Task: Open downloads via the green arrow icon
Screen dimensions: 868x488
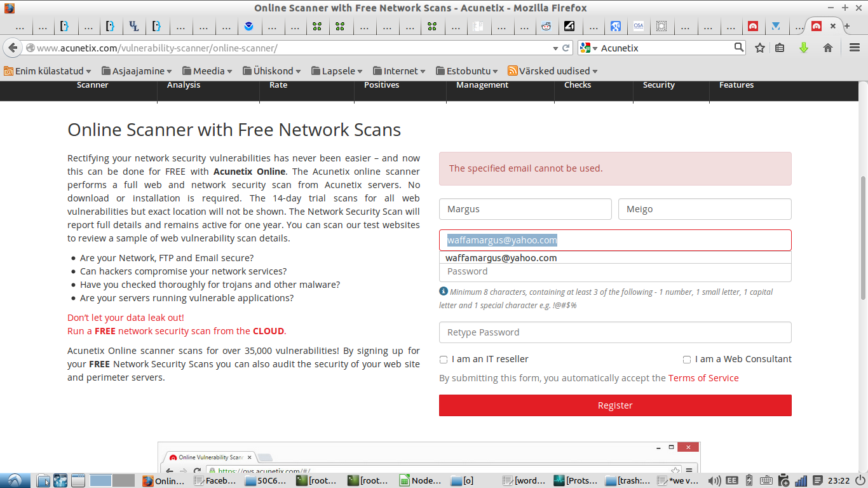Action: coord(803,48)
